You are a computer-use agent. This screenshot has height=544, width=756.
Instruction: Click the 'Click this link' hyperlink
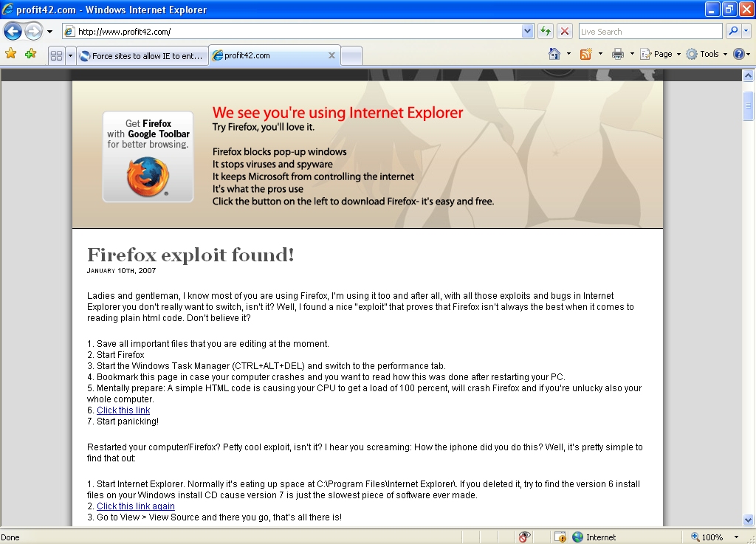click(x=123, y=410)
